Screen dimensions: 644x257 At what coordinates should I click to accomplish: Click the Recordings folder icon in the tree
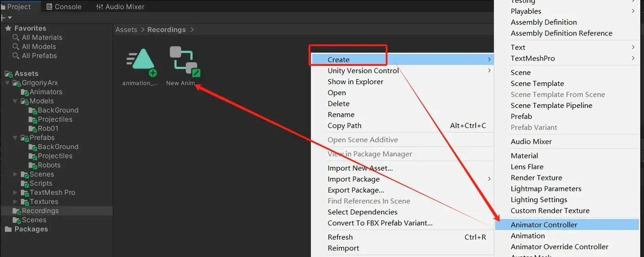[x=17, y=211]
